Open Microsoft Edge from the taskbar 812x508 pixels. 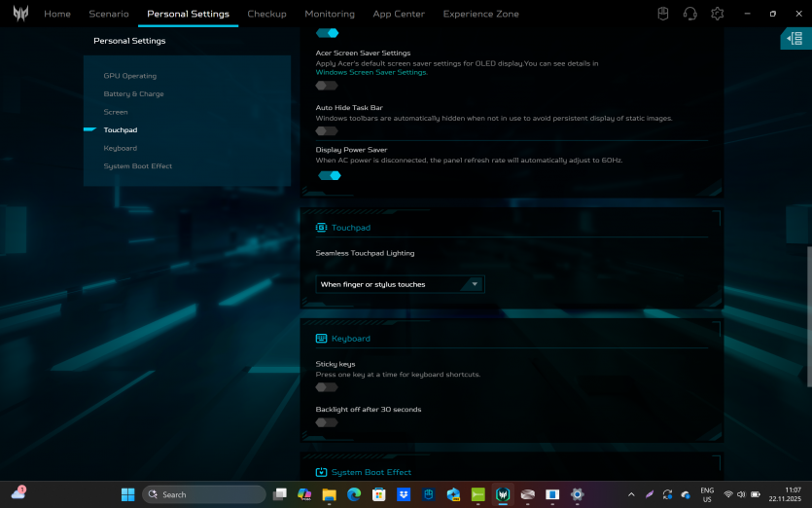coord(354,494)
